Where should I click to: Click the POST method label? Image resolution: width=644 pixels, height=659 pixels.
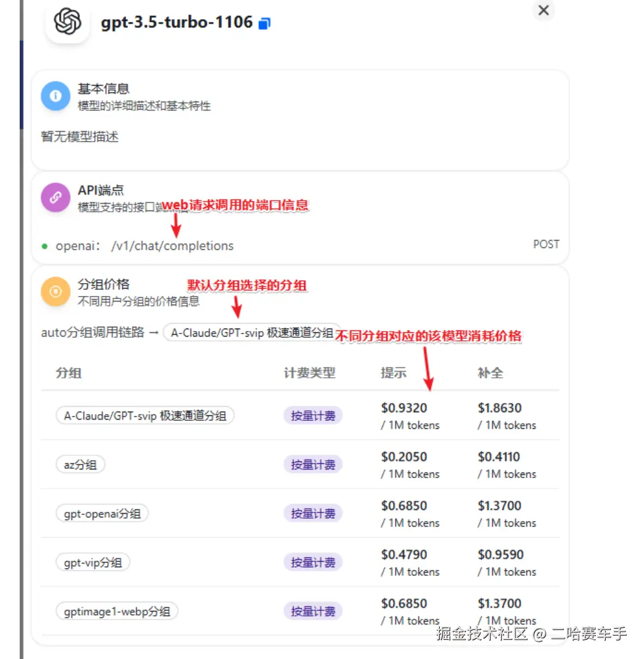point(546,244)
